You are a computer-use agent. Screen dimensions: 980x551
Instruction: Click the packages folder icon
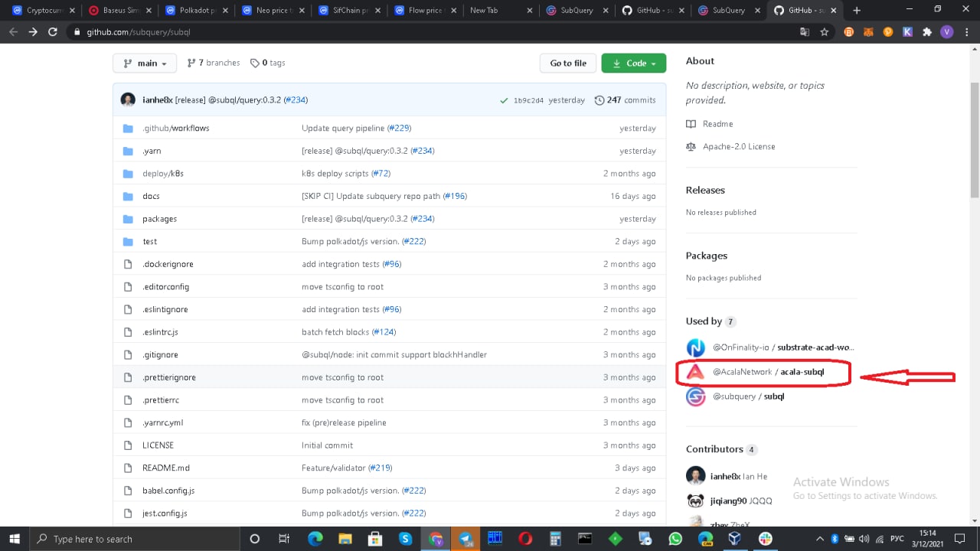point(129,219)
